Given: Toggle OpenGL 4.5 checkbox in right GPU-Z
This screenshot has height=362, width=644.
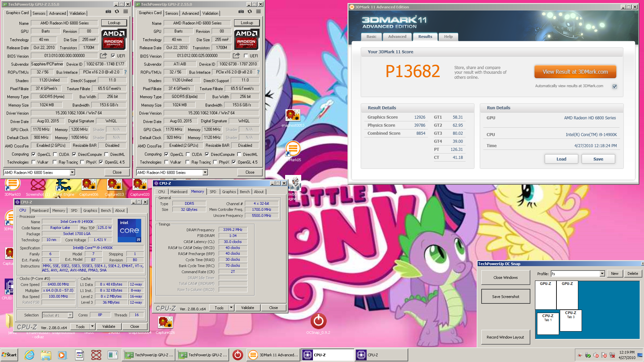Looking at the screenshot, I should [x=234, y=162].
